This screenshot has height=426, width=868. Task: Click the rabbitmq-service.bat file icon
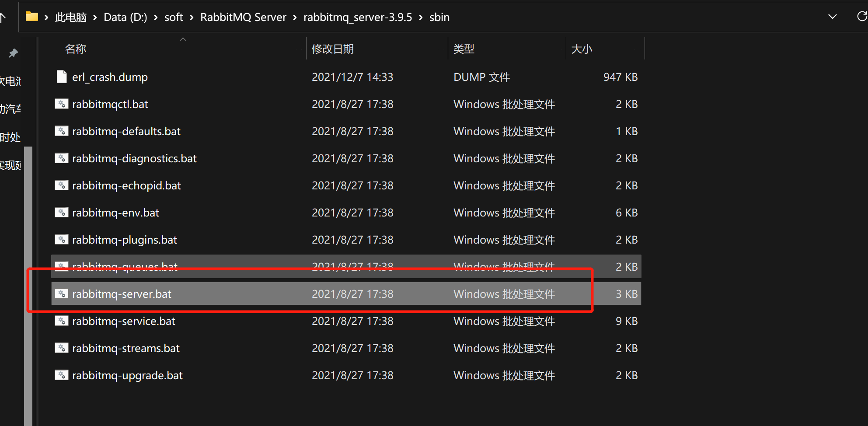tap(62, 321)
